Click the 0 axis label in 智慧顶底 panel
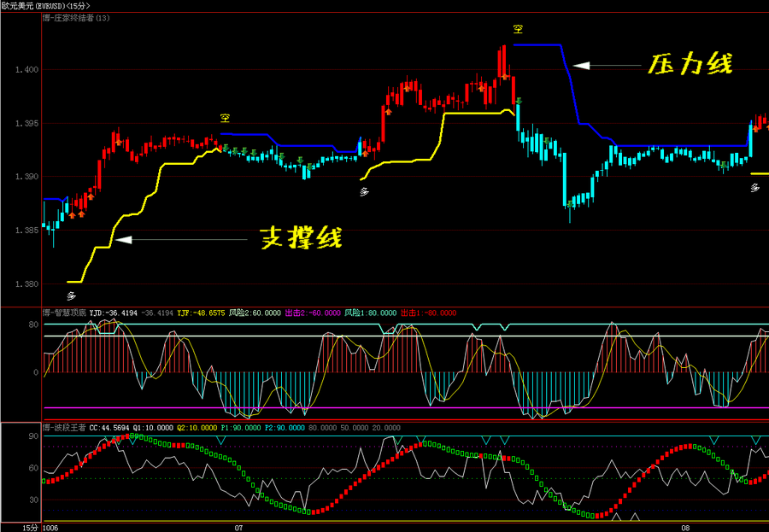The image size is (769, 532). coord(36,372)
